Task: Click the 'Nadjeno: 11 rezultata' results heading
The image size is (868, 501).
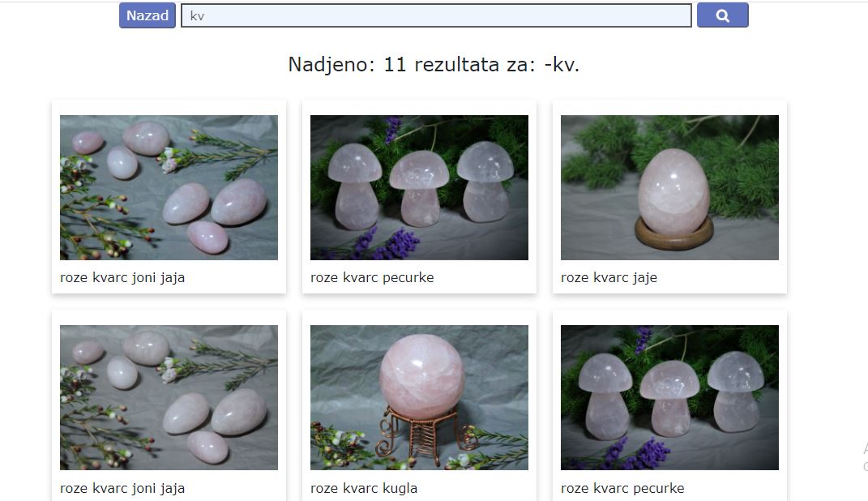Action: 434,65
